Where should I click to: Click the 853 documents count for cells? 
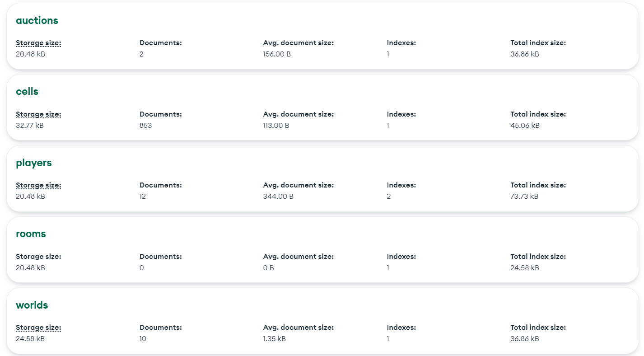[x=145, y=126]
